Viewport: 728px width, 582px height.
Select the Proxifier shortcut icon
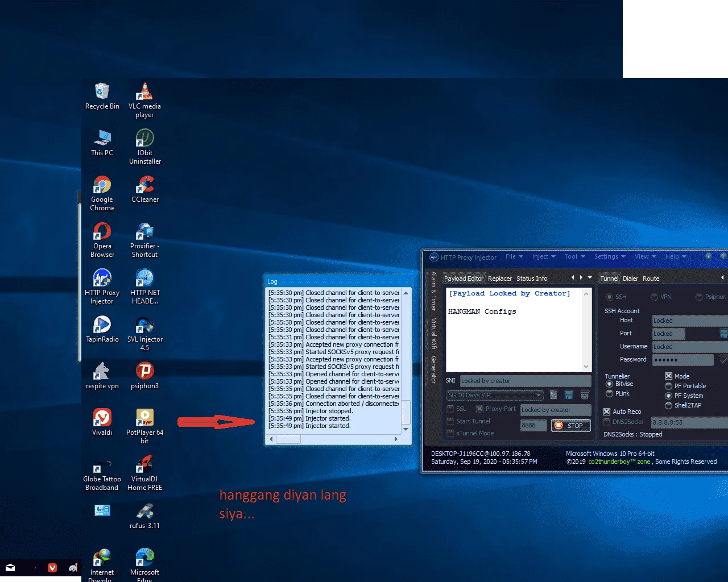coord(144,240)
